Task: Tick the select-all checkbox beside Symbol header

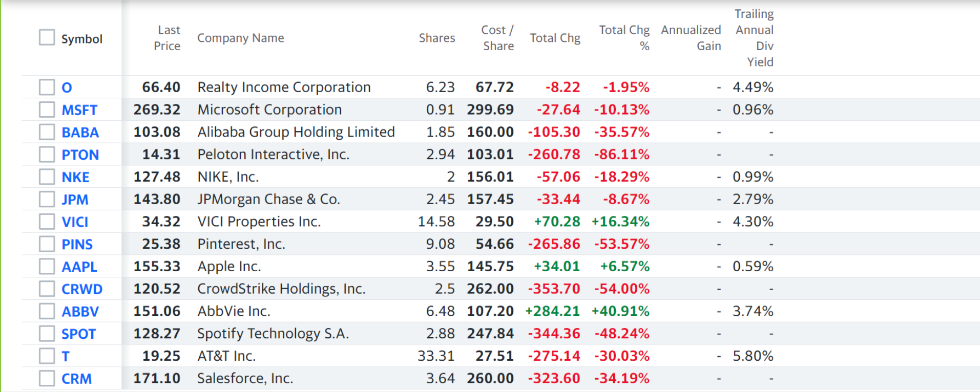Action: point(47,37)
